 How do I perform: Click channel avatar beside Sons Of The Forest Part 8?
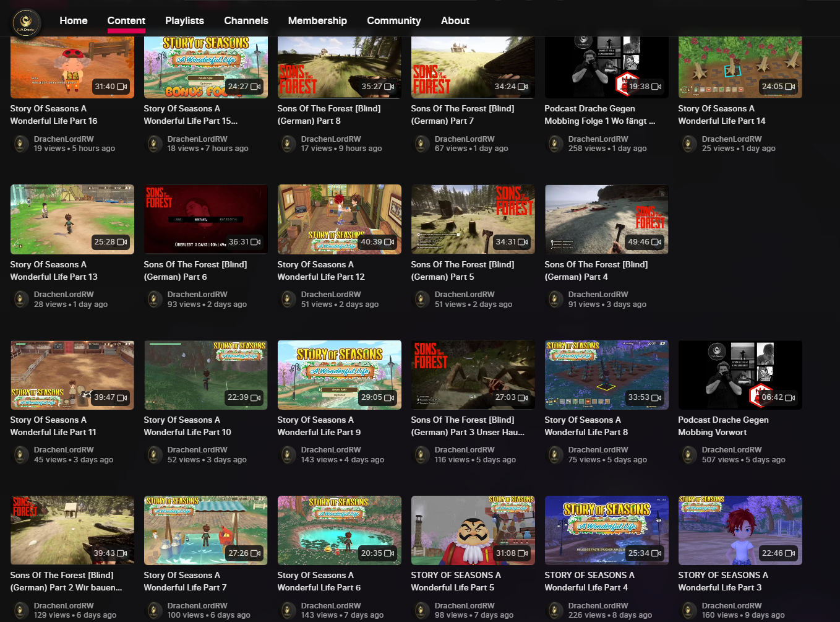click(288, 144)
